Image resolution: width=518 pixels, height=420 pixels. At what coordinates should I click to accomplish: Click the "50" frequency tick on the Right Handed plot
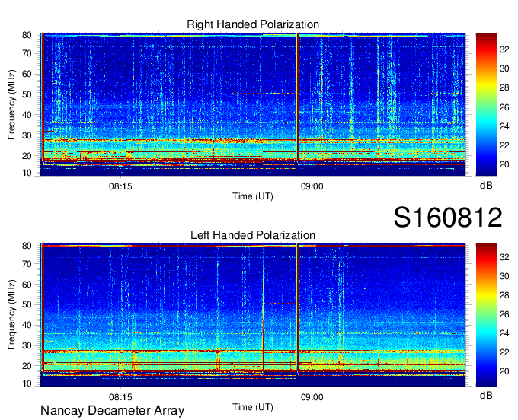coord(27,94)
